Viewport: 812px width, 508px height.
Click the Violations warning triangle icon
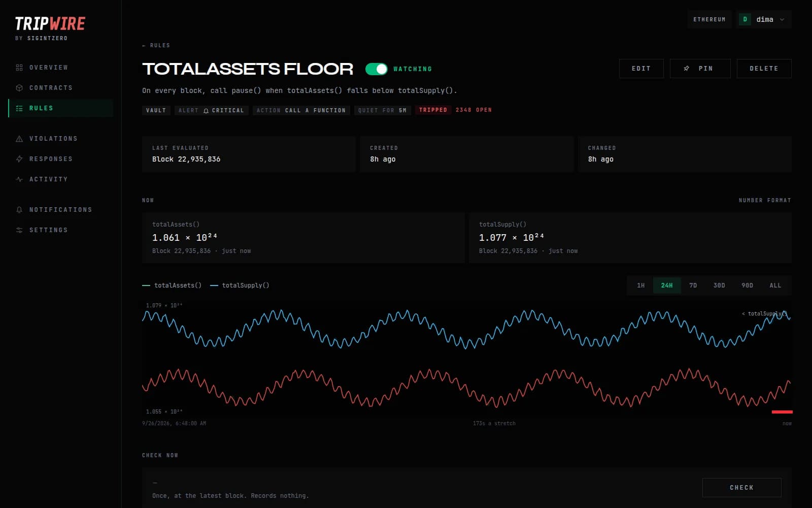pyautogui.click(x=19, y=139)
